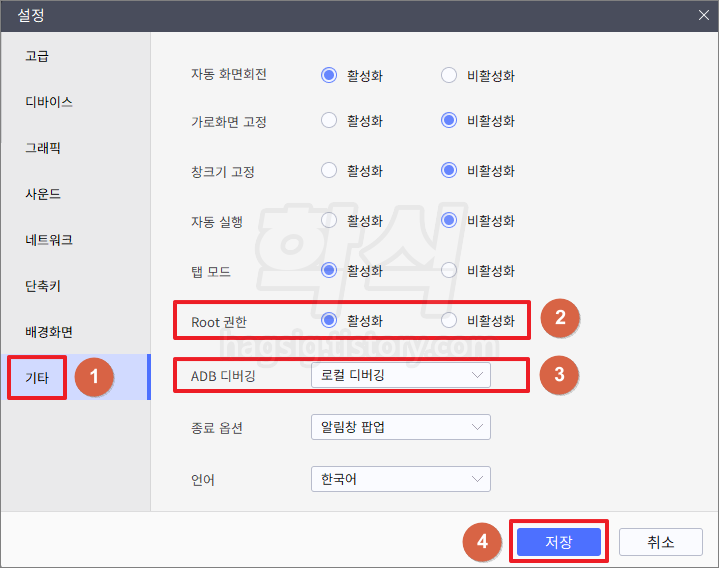Go to the 네트워크 tab
Image resolution: width=719 pixels, height=568 pixels.
coord(49,240)
